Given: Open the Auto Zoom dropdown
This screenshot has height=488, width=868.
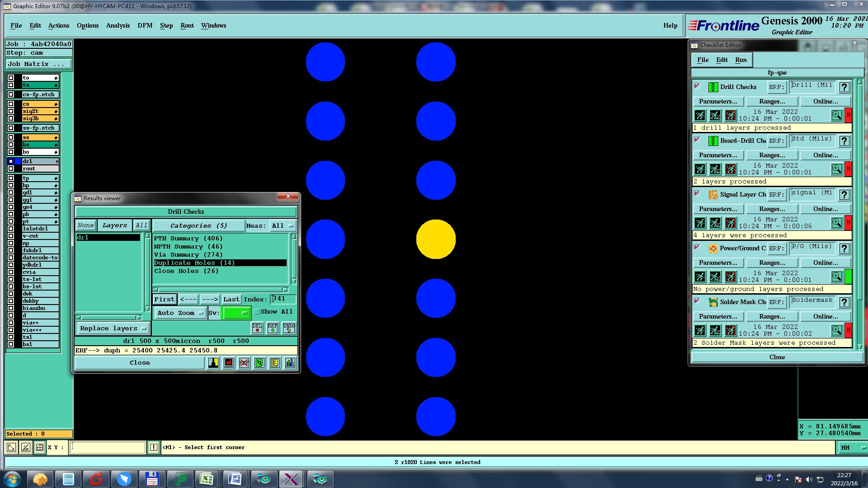Looking at the screenshot, I should (180, 313).
